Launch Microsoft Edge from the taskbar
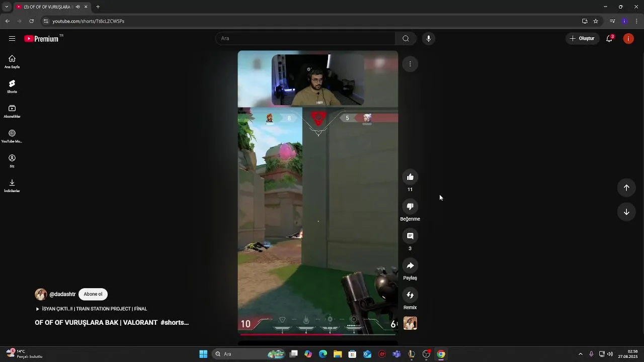Screen dimensions: 644x362 (x=323, y=354)
